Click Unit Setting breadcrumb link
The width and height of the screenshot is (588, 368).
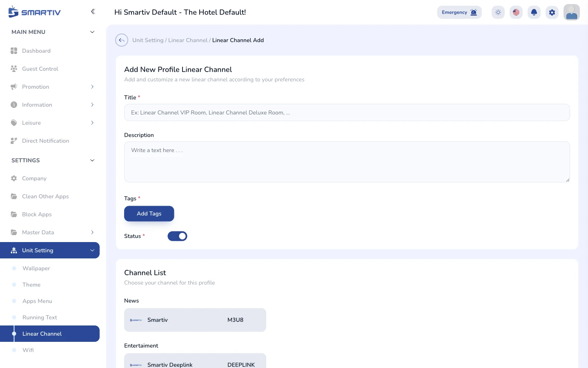[x=148, y=40]
